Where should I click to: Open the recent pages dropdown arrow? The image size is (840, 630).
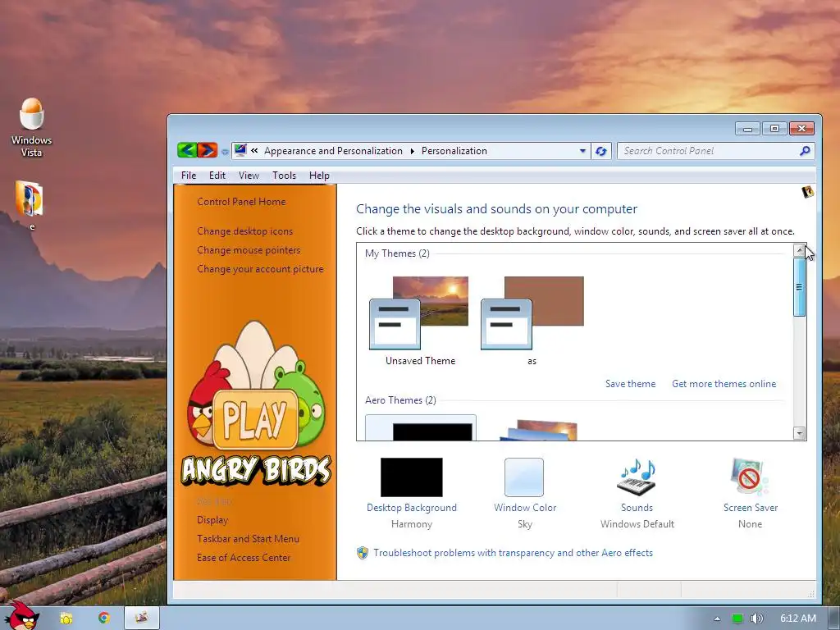[x=225, y=152]
